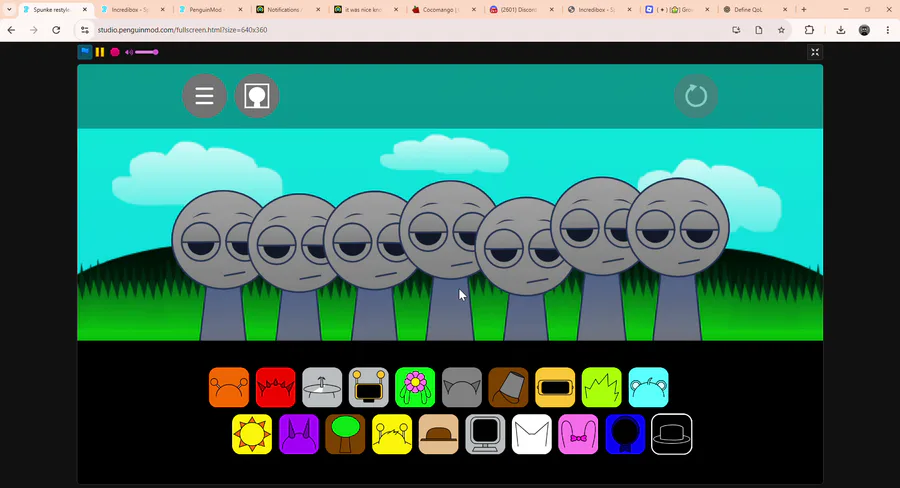Bookmark this page with the star icon
The image size is (900, 488).
pyautogui.click(x=781, y=30)
